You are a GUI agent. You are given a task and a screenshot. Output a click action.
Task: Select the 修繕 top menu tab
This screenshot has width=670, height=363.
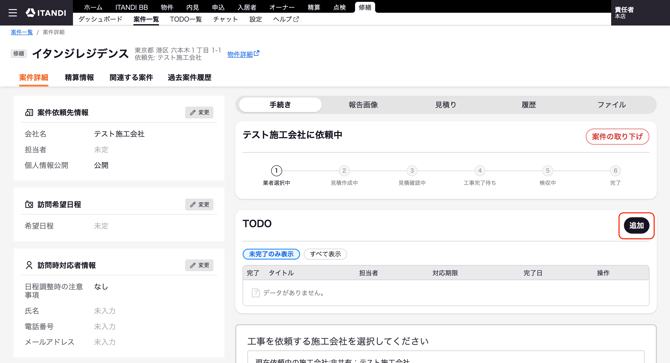[x=365, y=7]
